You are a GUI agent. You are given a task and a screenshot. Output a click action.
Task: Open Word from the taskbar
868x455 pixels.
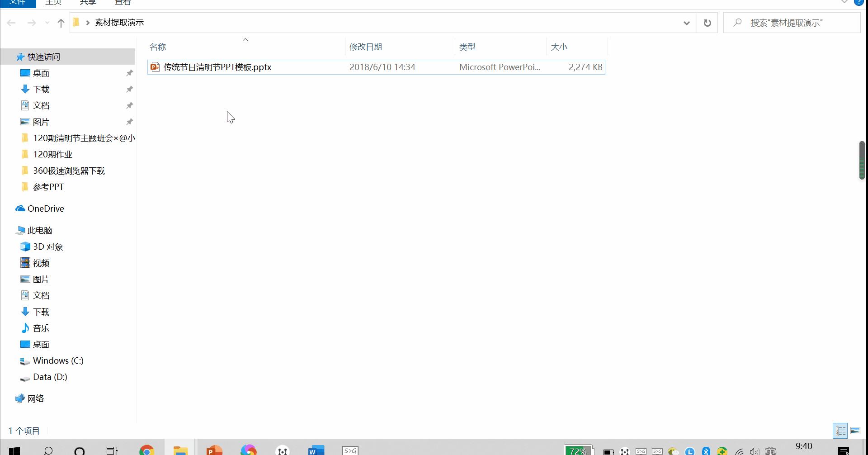click(316, 450)
